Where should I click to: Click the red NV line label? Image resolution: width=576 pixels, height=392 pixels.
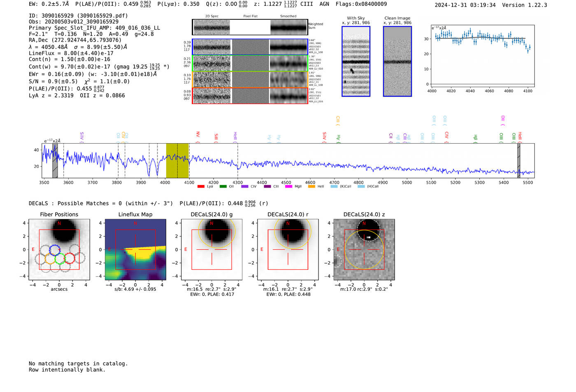pos(198,137)
